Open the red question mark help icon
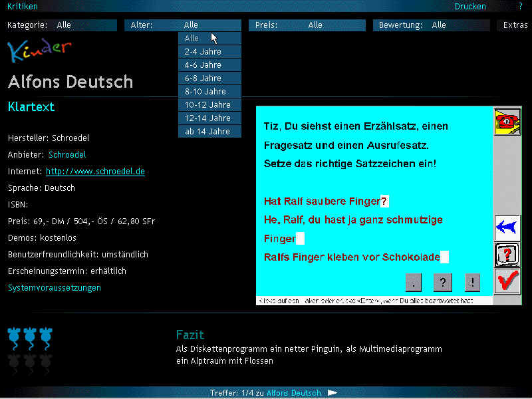532x399 pixels. coord(508,255)
